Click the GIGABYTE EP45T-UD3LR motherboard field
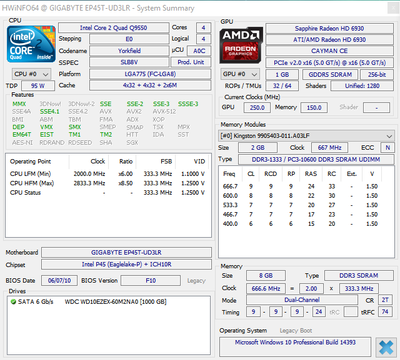This screenshot has height=360, width=400. pyautogui.click(x=126, y=252)
